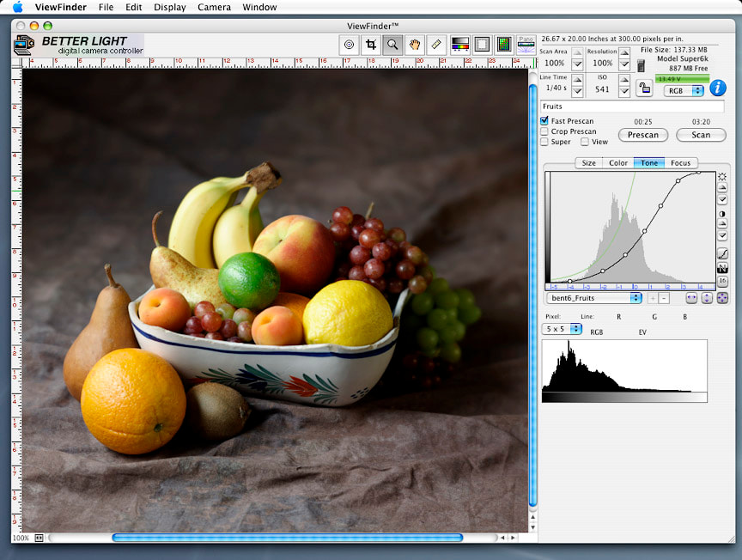Open the bent6_Fruits curve preset dropdown
Screen dimensions: 742x560
click(594, 298)
